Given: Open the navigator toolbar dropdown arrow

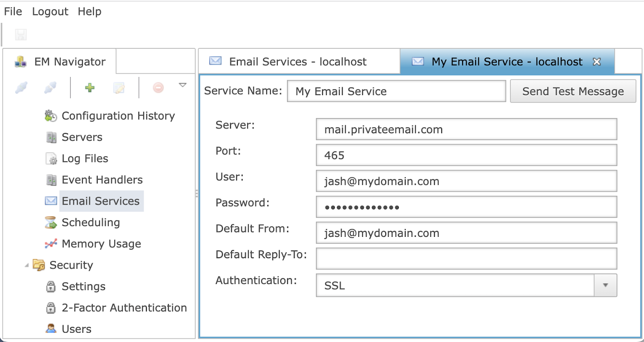Looking at the screenshot, I should click(183, 85).
